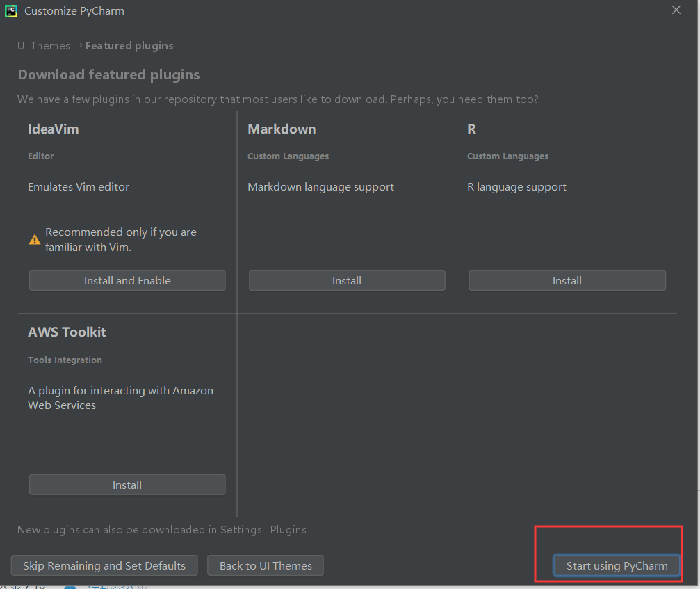Viewport: 700px width, 589px height.
Task: Go Back to UI Themes
Action: pyautogui.click(x=266, y=566)
